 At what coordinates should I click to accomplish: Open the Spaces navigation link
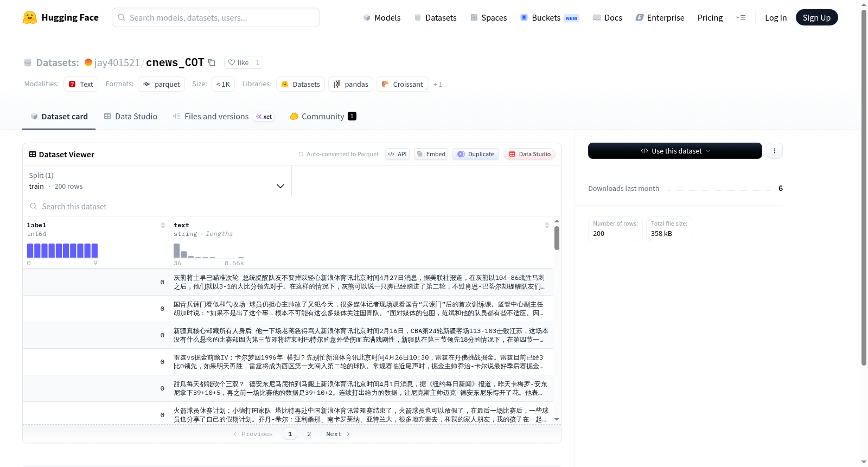[488, 17]
